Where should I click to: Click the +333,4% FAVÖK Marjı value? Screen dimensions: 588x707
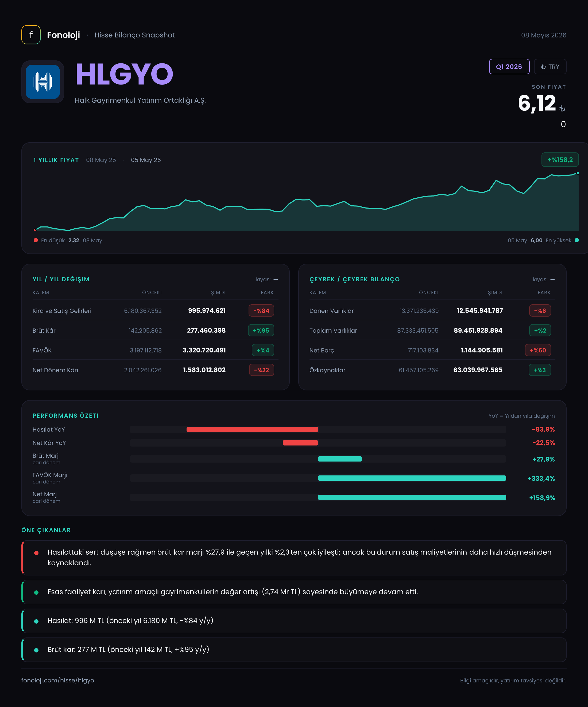point(541,478)
